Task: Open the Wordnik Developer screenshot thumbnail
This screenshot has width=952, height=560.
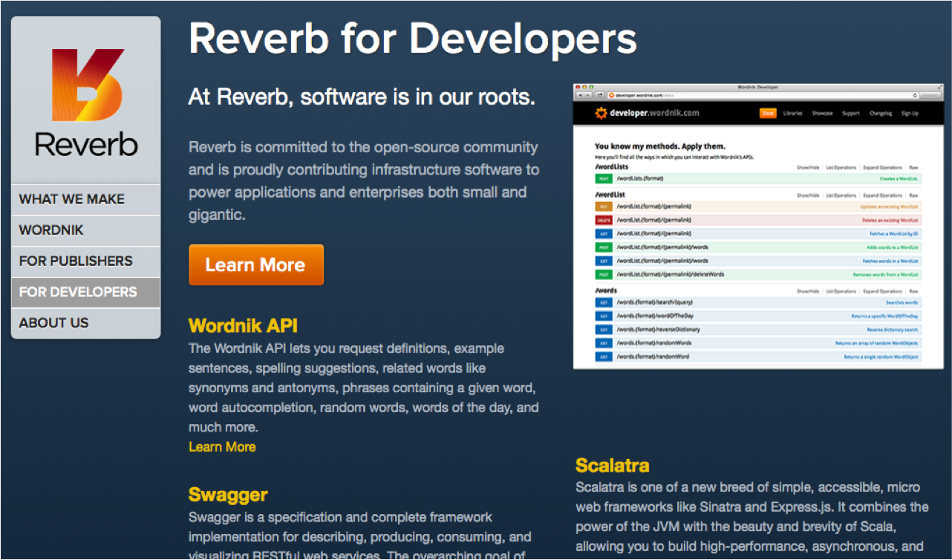Action: (758, 227)
